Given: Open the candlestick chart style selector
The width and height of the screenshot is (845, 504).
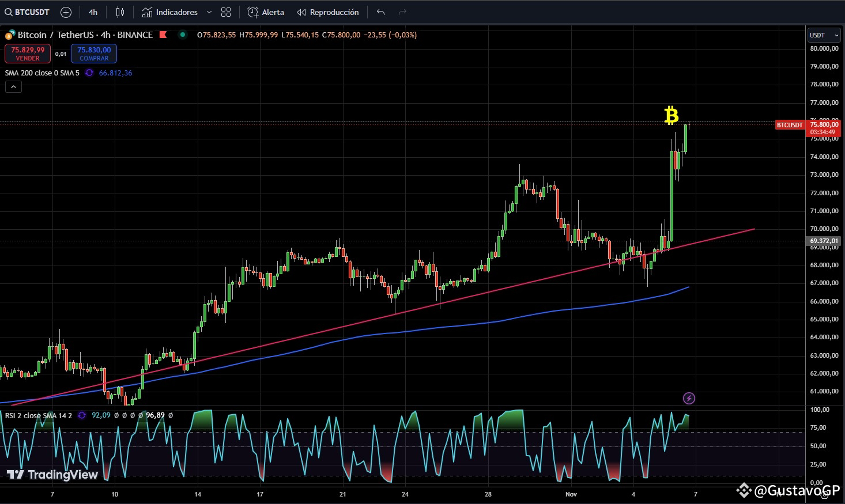Looking at the screenshot, I should (120, 12).
